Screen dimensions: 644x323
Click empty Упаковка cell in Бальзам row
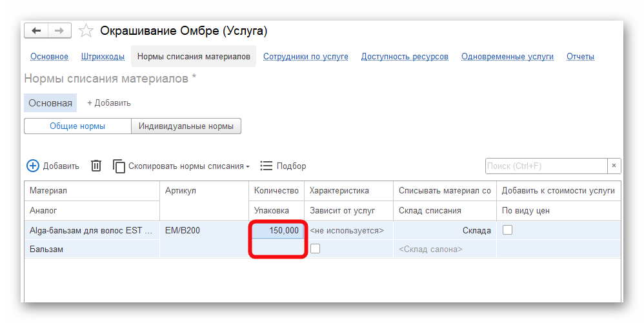pyautogui.click(x=276, y=249)
